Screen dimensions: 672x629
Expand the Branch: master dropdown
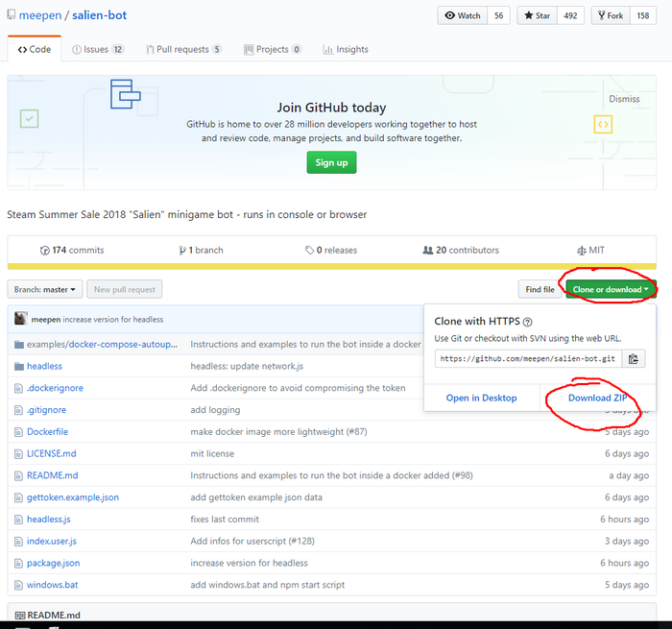tap(43, 289)
